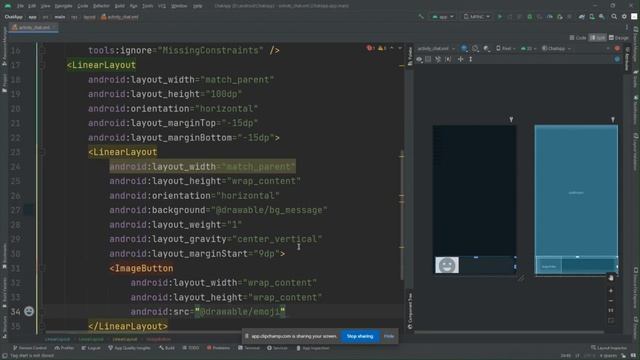Open the VCS menu
The width and height of the screenshot is (640, 360).
[162, 6]
